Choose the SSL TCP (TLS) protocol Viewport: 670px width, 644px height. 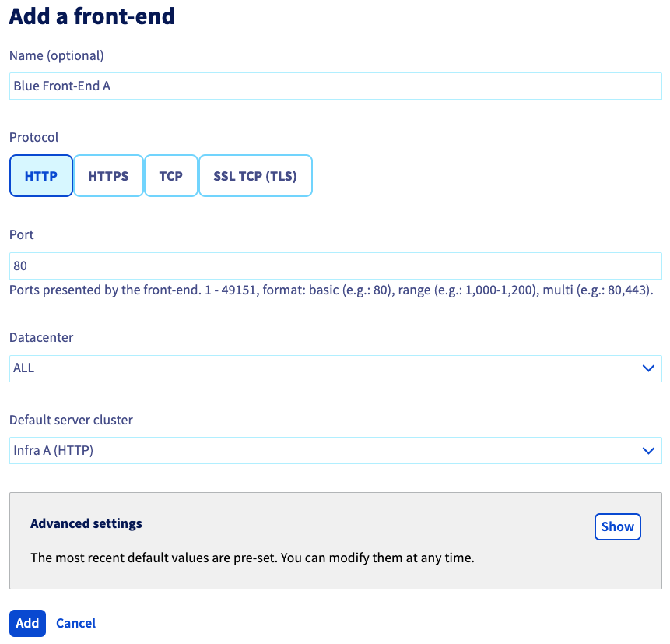pos(255,176)
